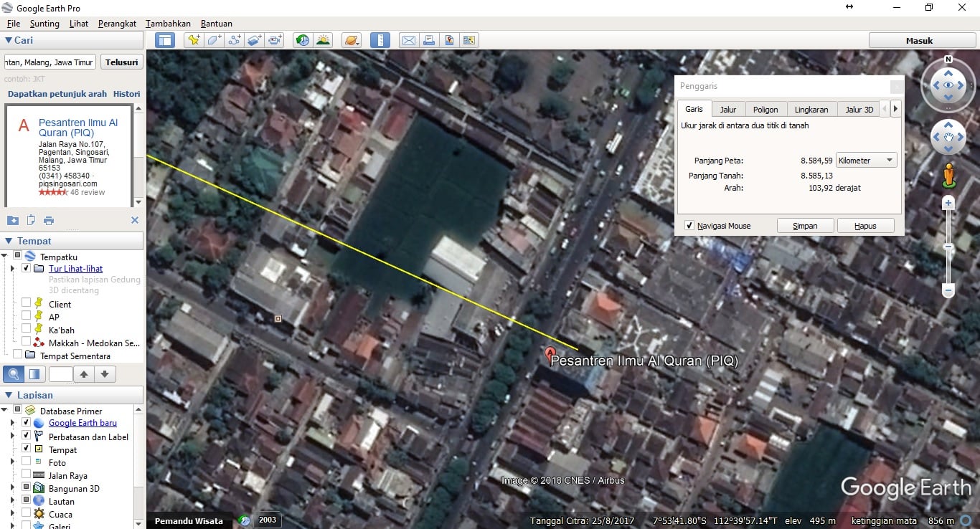The height and width of the screenshot is (529, 980).
Task: Click the zoom slider handle
Action: tap(948, 247)
